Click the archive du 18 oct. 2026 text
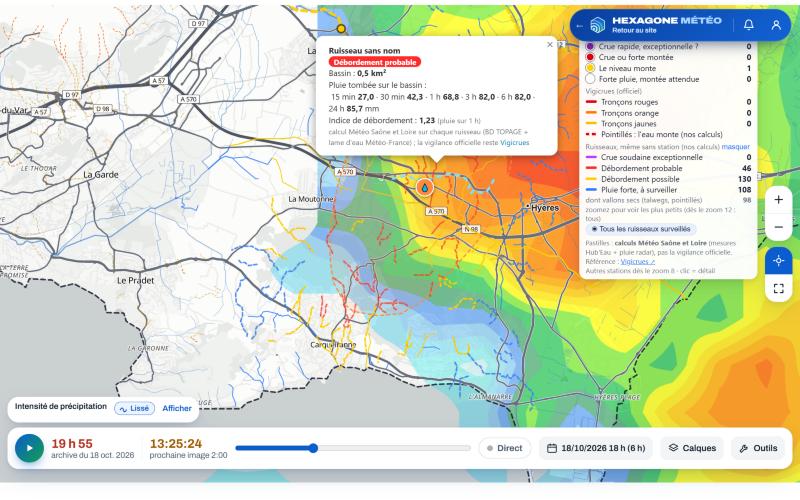Viewport: 800px width, 500px height. (x=92, y=455)
